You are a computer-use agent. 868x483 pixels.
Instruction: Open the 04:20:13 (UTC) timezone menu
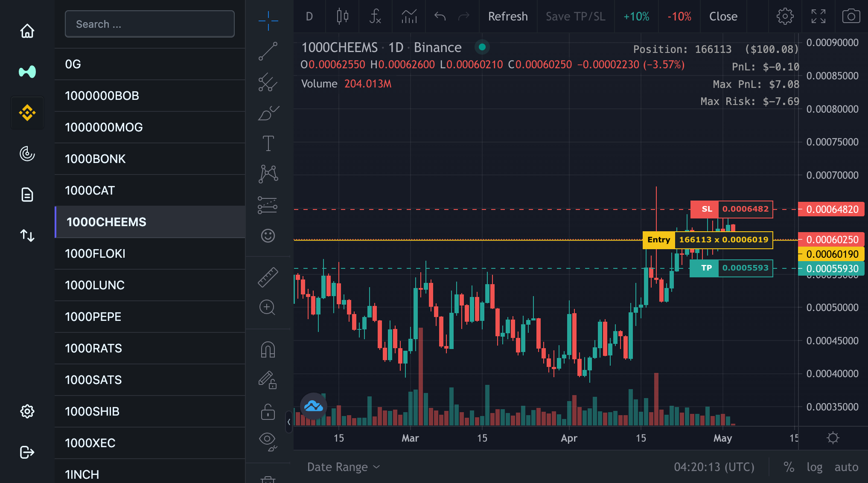coord(714,467)
